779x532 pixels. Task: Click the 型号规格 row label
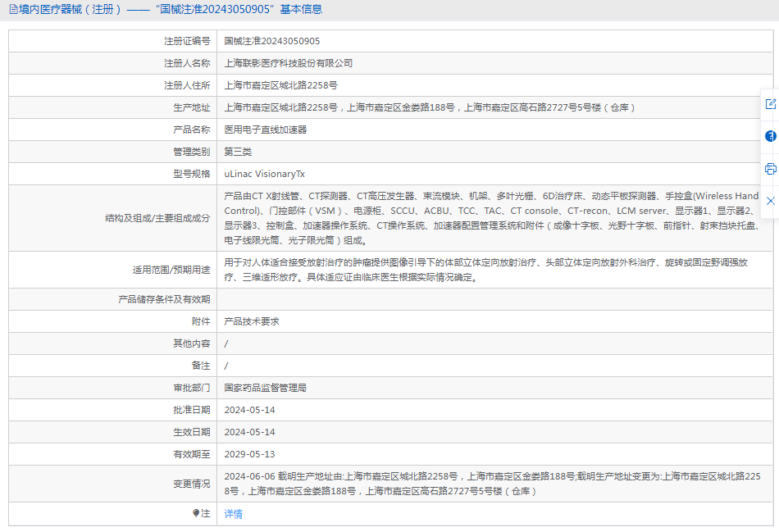coord(191,174)
